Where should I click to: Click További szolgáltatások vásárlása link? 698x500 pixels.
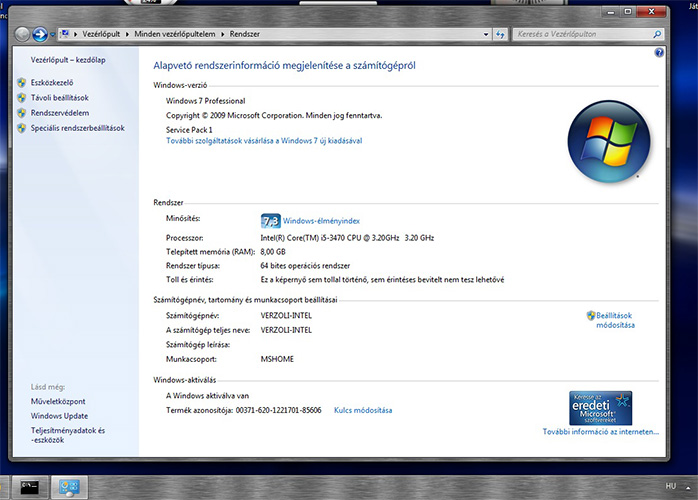click(264, 141)
